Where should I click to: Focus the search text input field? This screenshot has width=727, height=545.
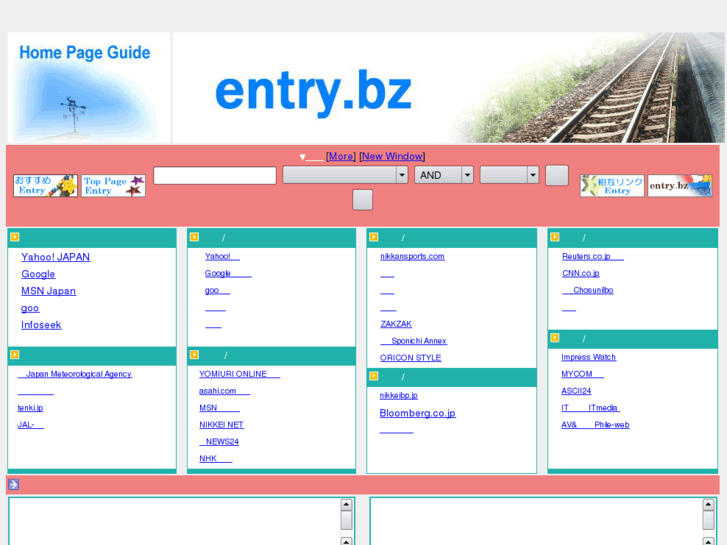[215, 175]
